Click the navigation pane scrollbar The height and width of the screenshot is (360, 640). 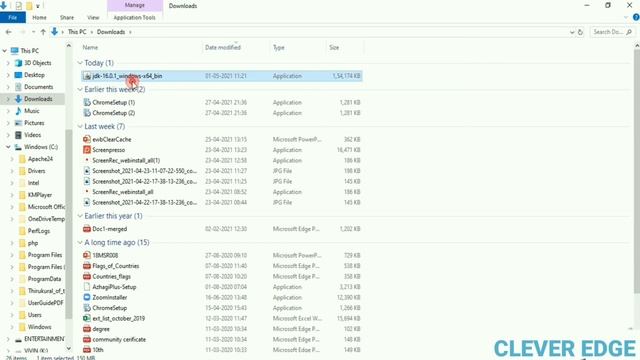click(x=69, y=224)
